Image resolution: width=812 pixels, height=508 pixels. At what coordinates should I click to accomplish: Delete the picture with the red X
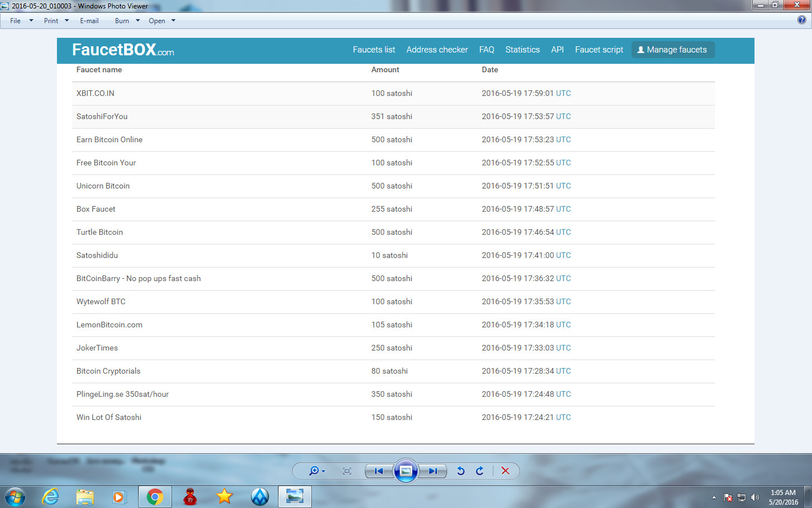point(505,471)
